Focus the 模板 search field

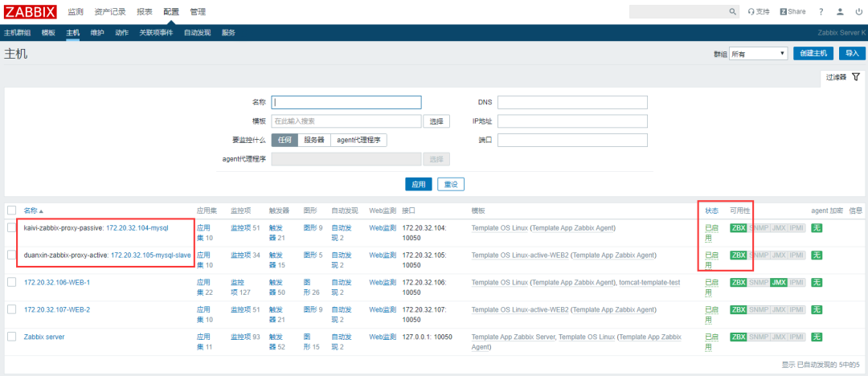346,121
